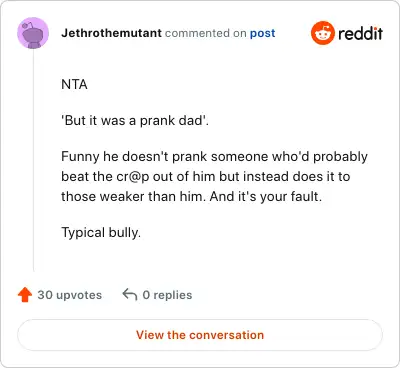Click the 'reddit' wordmark text

tap(360, 33)
